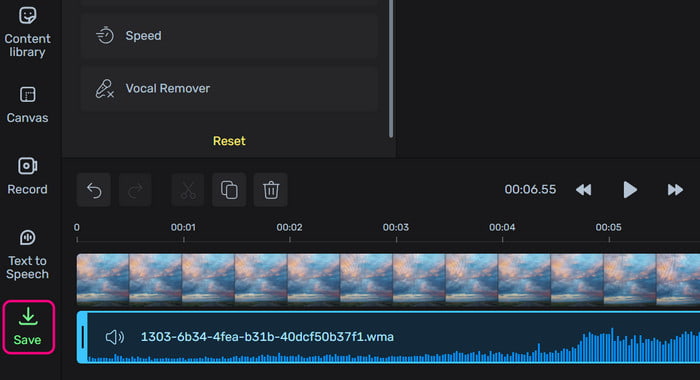The image size is (700, 380).
Task: Play the timeline preview
Action: 629,190
